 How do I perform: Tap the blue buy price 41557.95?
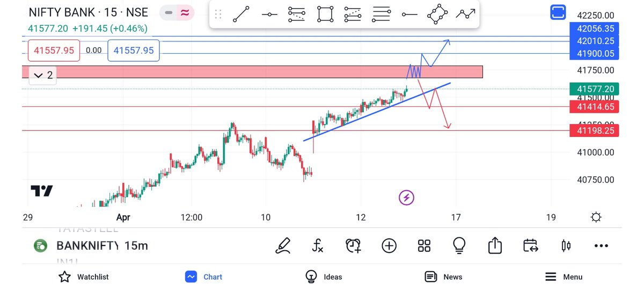134,50
